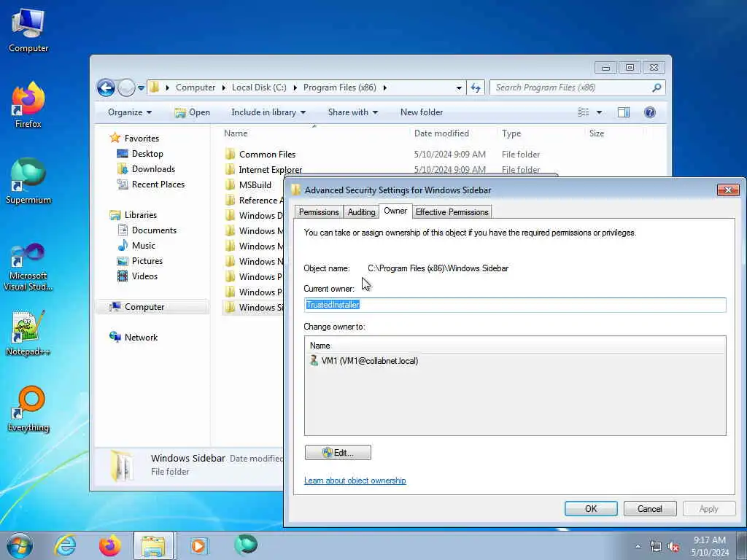Click VM1 user icon in Change owner list
The image size is (747, 560).
point(314,360)
